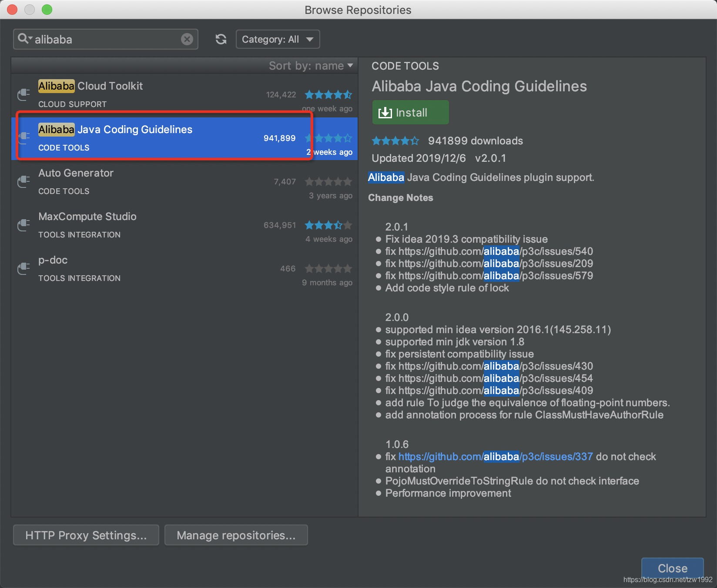Click plug icon of MaxCompute Studio

tap(23, 225)
